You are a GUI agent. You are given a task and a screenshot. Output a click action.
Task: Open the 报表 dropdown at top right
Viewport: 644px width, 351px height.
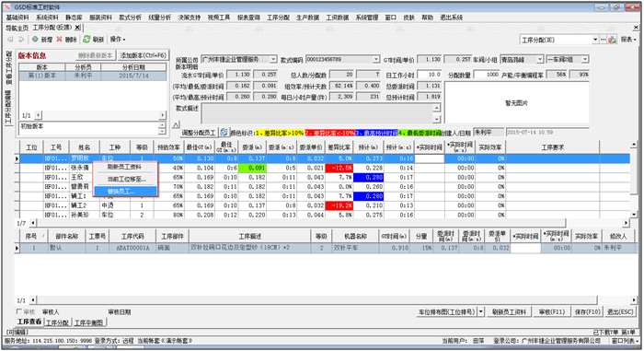coord(628,40)
